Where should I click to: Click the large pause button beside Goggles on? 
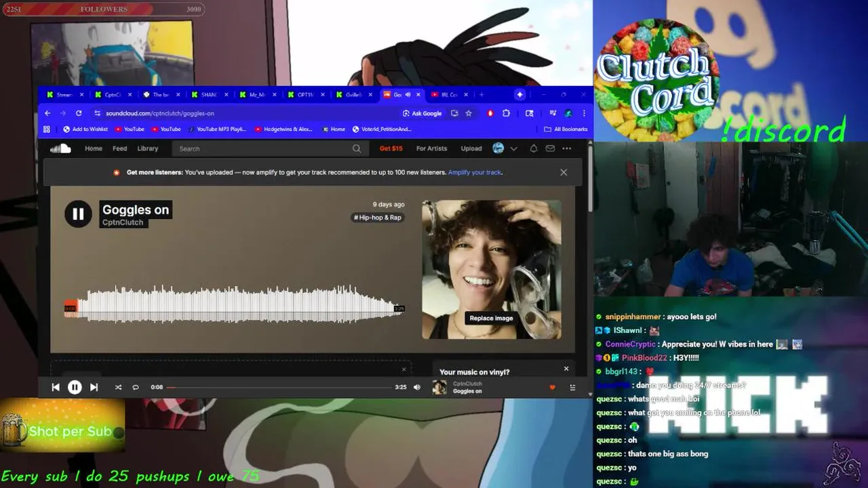pyautogui.click(x=78, y=214)
